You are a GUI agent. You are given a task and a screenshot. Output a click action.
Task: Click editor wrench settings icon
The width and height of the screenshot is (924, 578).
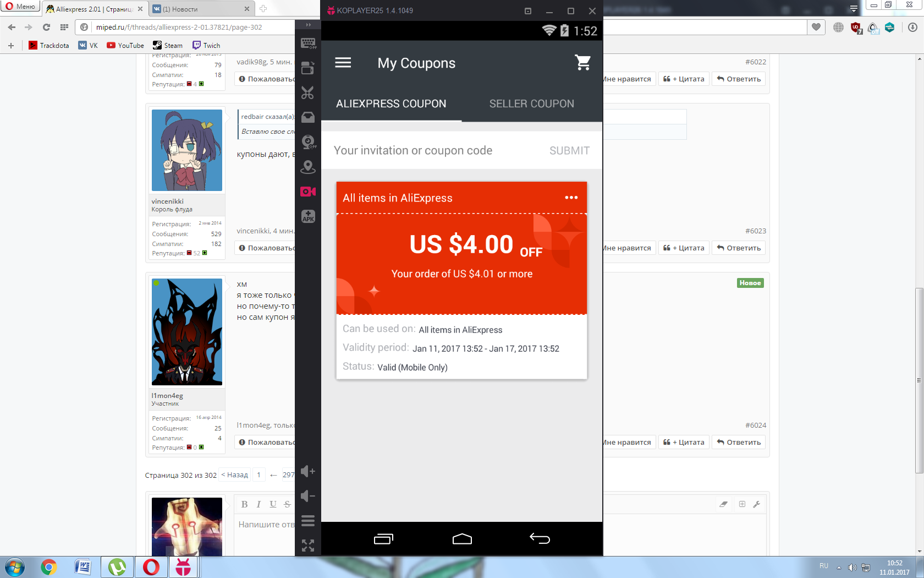click(x=757, y=504)
